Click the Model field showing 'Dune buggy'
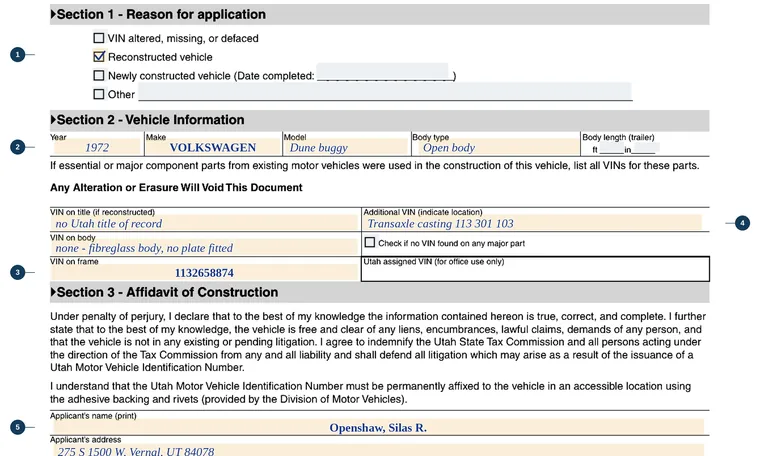760x456 pixels. 347,147
